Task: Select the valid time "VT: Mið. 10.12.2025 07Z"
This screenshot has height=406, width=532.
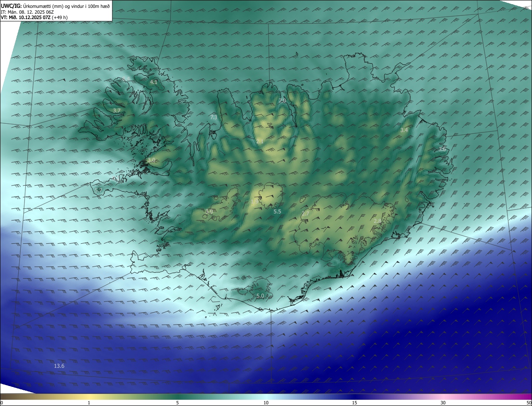Action: pos(26,17)
